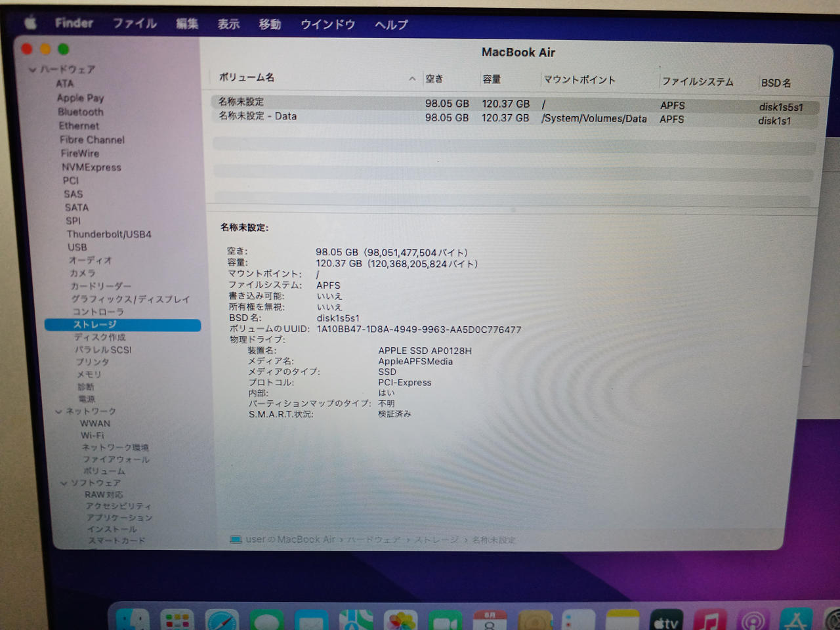
Task: Open the Apple menu
Action: pyautogui.click(x=30, y=24)
